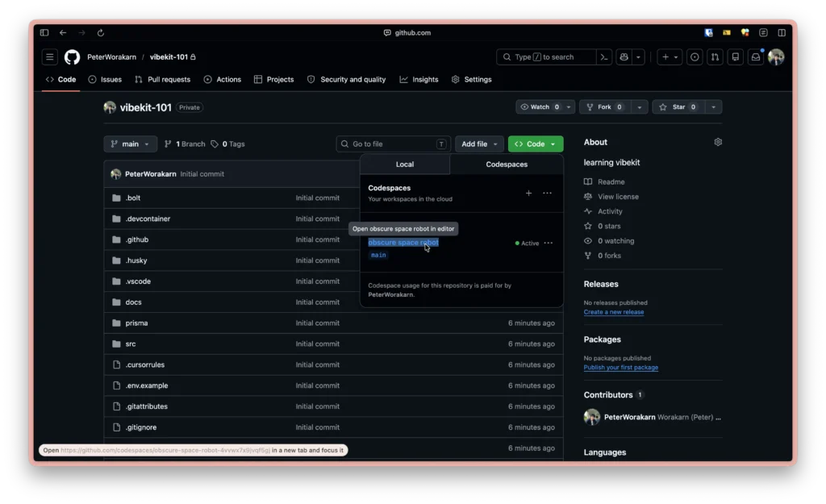The height and width of the screenshot is (504, 826).
Task: Open the .gitignore file
Action: [x=140, y=427]
